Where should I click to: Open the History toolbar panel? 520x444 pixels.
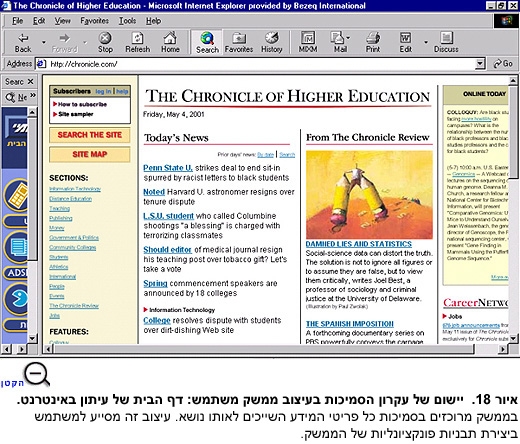(x=272, y=43)
